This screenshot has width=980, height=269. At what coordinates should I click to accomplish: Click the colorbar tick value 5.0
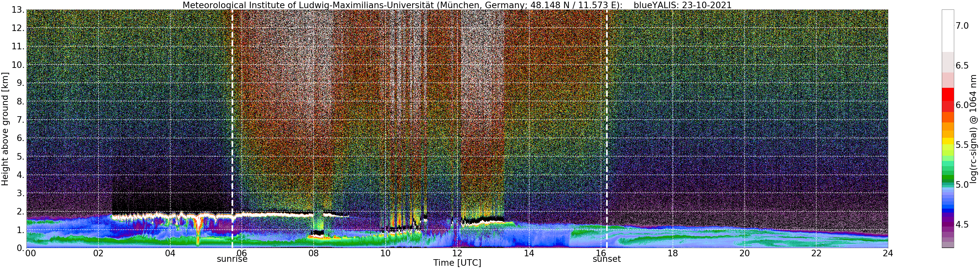(x=962, y=185)
